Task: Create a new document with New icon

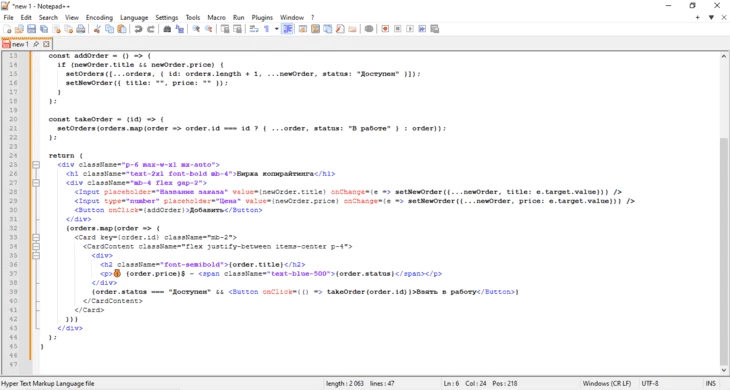Action: coord(7,29)
